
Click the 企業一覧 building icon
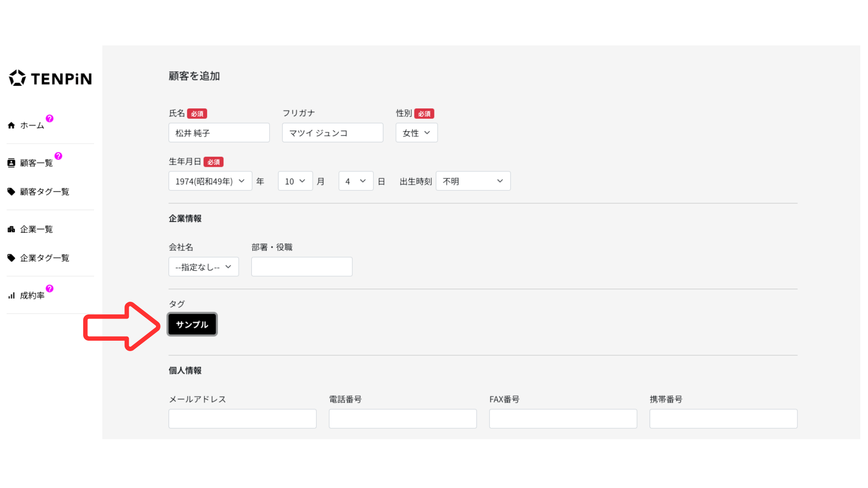click(x=11, y=230)
